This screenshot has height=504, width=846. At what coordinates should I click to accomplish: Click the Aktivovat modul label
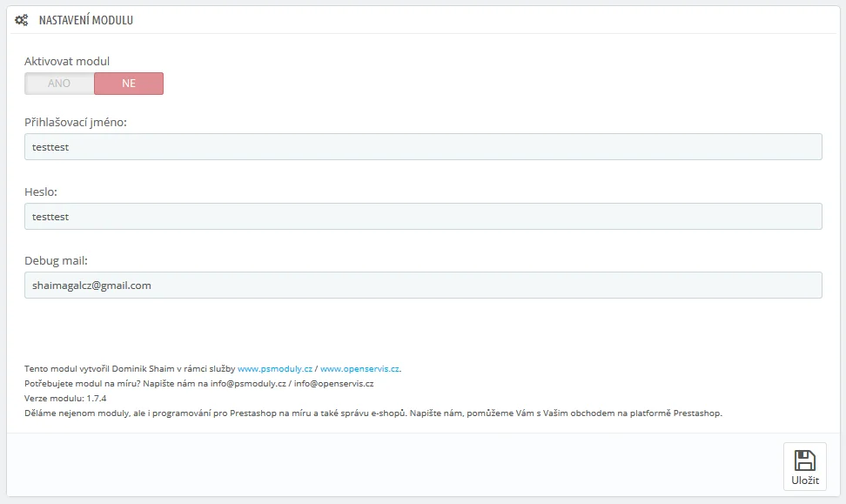pyautogui.click(x=67, y=61)
